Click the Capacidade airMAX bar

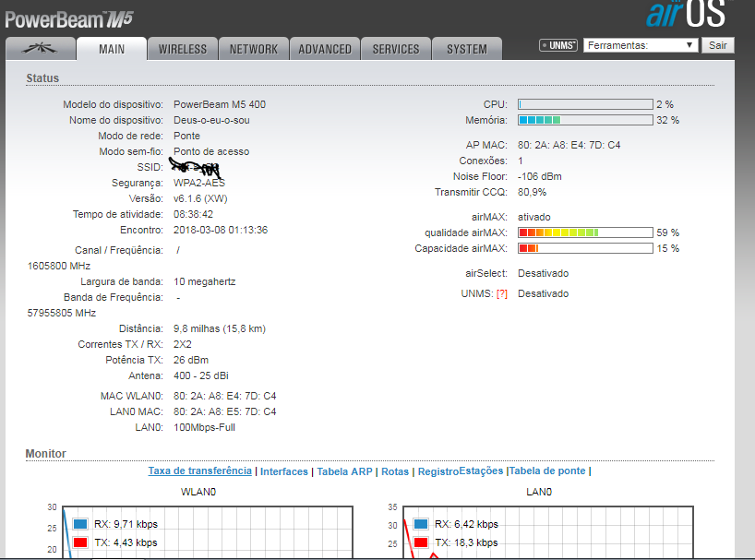coord(585,248)
